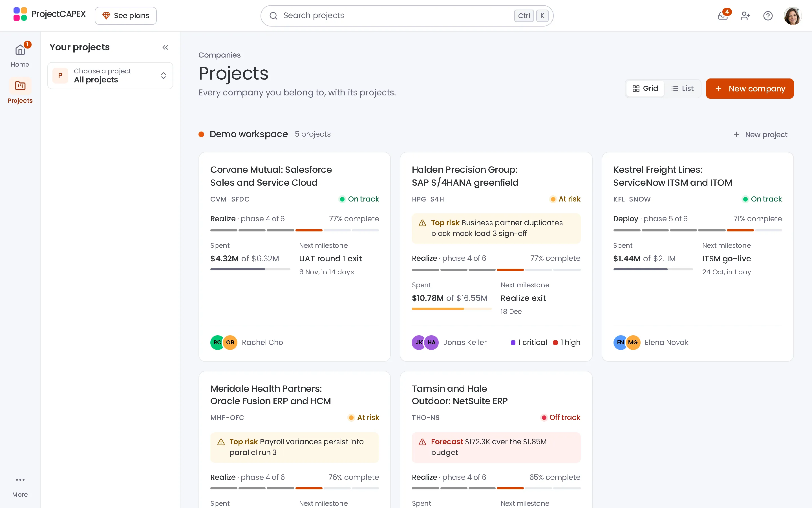This screenshot has width=812, height=508.
Task: Open the user profile avatar
Action: (x=793, y=16)
